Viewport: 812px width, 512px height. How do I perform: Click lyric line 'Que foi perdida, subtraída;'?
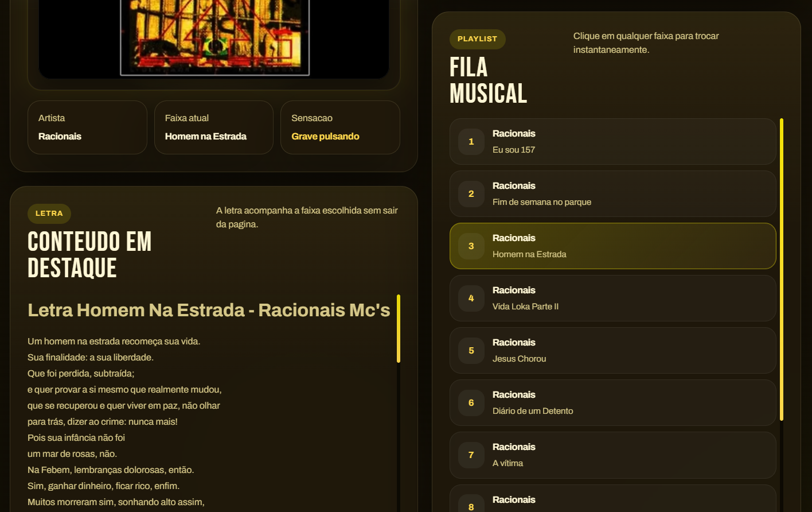pyautogui.click(x=81, y=374)
